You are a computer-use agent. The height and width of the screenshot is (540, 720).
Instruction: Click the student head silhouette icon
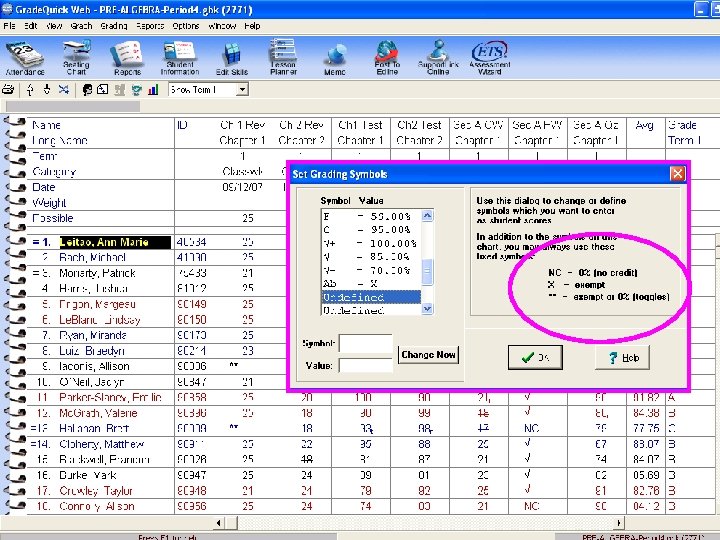(87, 90)
